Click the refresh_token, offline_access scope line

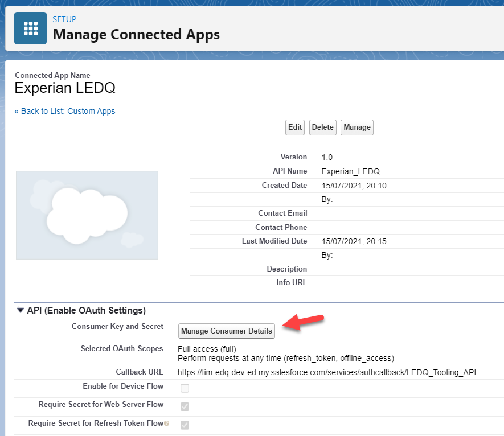286,358
